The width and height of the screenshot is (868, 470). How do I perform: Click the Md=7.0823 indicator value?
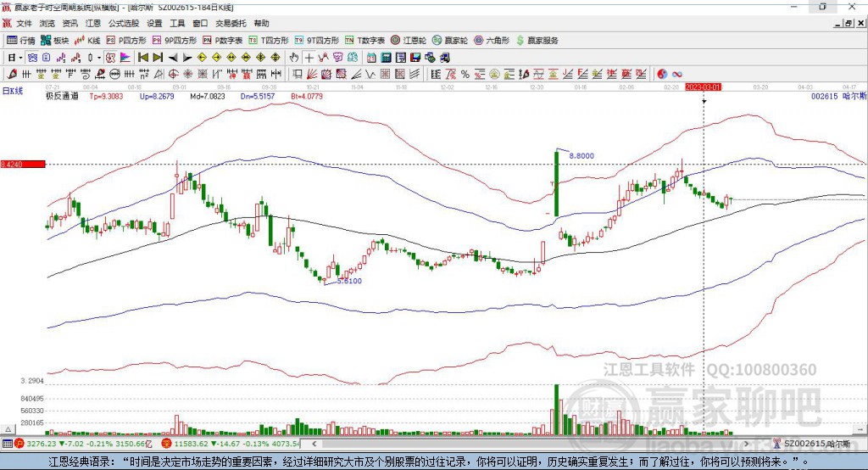208,96
